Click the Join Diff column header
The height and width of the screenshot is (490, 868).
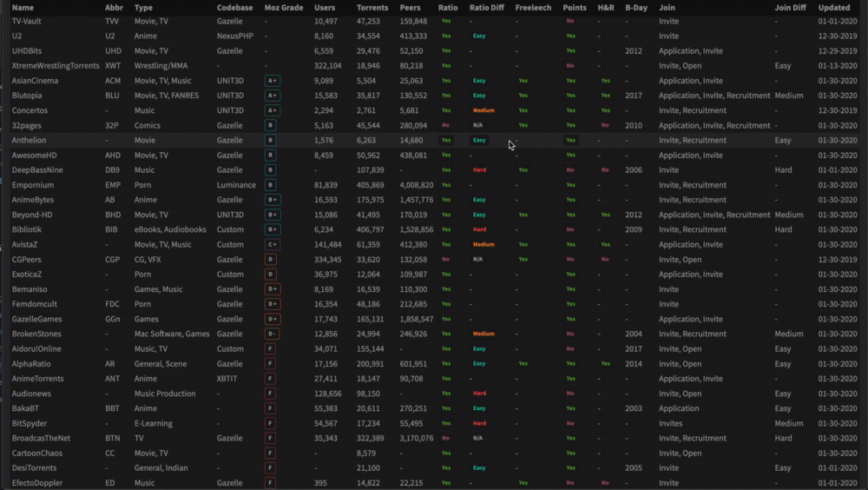791,8
